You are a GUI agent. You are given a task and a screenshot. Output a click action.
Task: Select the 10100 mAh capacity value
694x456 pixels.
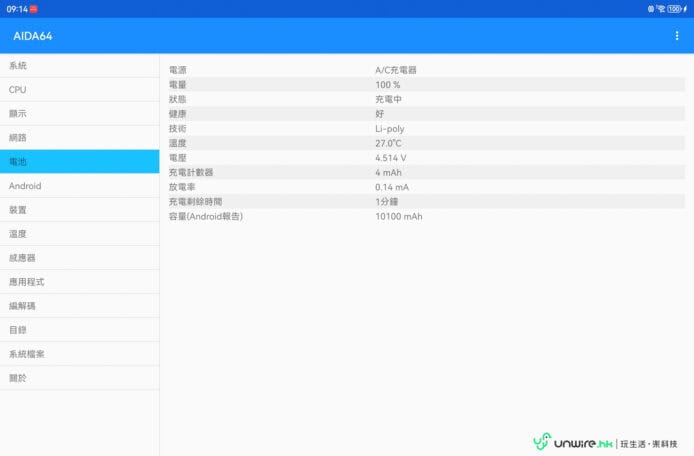pos(398,216)
